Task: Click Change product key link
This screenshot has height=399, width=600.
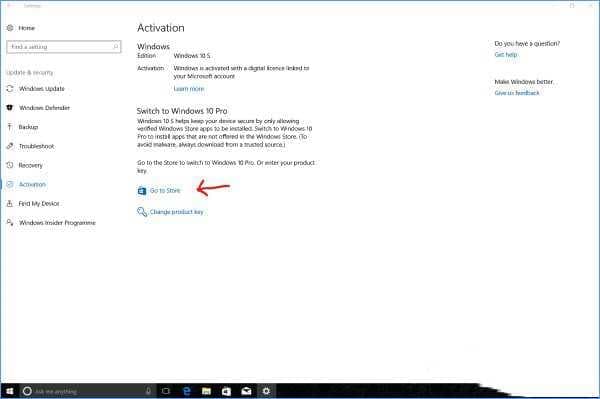Action: coord(176,212)
